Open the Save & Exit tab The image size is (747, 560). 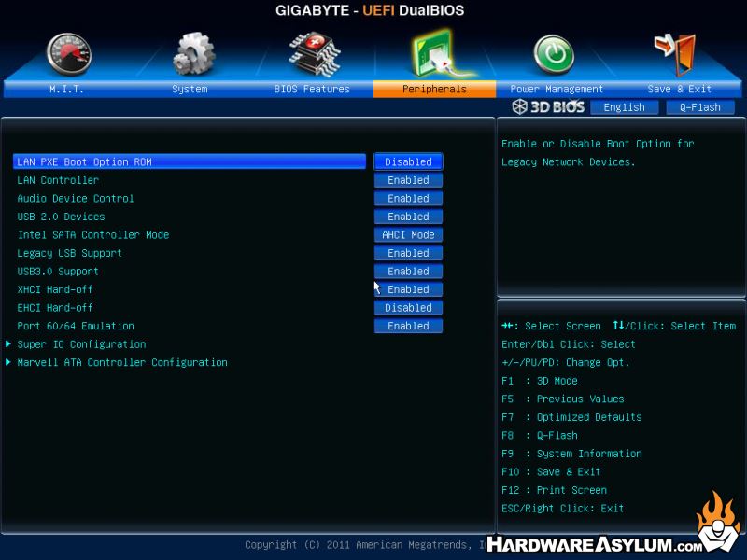coord(680,89)
